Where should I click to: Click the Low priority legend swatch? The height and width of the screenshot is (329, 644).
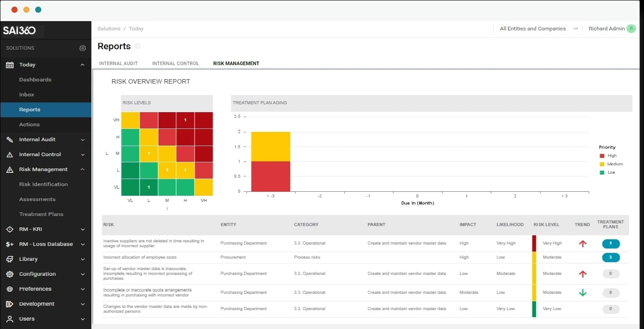602,172
